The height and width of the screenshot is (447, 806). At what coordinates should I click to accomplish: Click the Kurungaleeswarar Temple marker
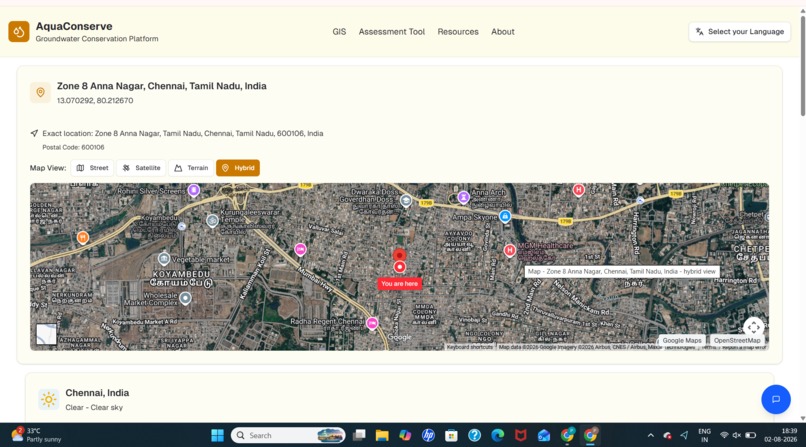coord(212,221)
